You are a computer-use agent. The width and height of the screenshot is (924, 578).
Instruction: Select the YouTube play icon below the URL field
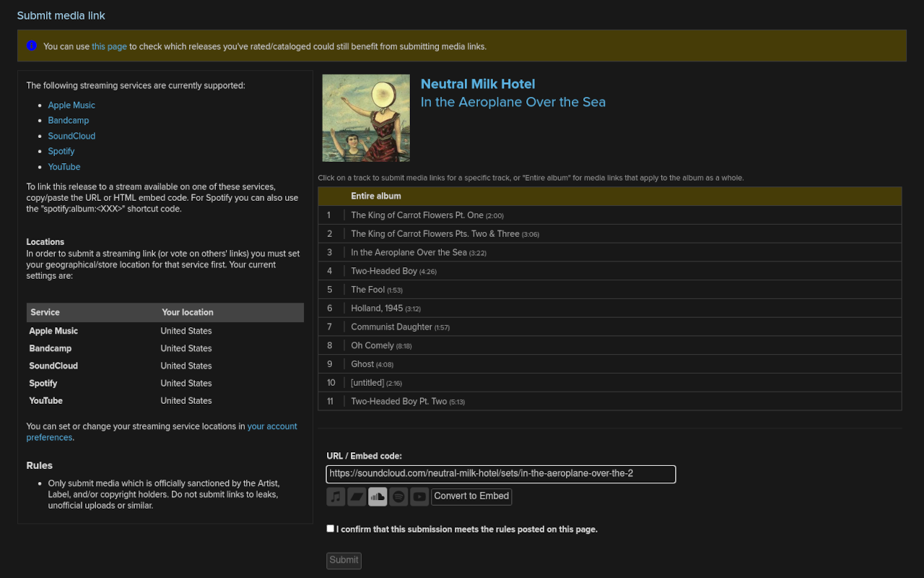click(x=419, y=496)
